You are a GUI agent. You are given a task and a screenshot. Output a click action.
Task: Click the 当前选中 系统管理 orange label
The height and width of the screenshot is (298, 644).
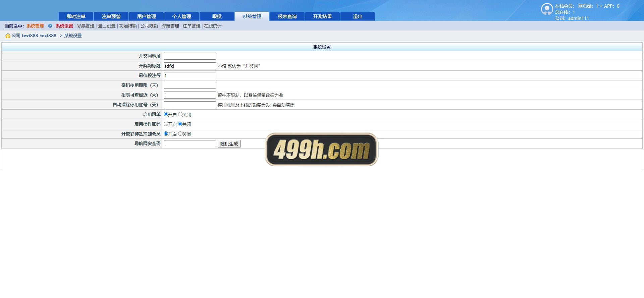(35, 26)
